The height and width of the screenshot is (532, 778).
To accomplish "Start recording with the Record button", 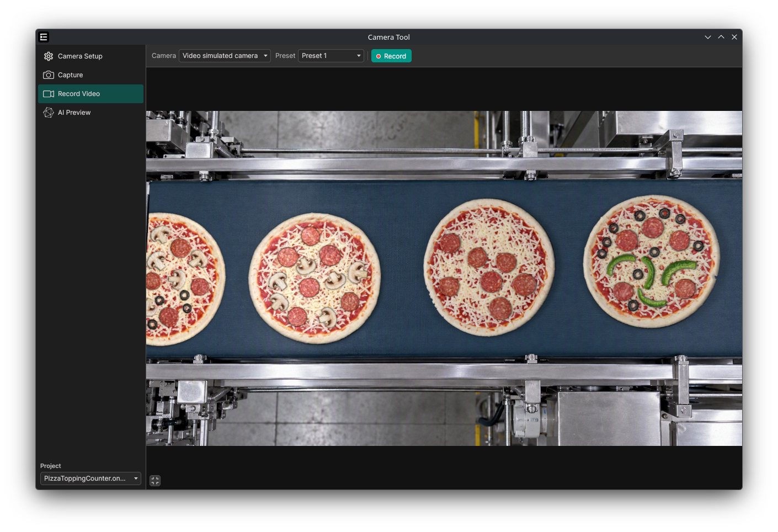I will tap(391, 56).
